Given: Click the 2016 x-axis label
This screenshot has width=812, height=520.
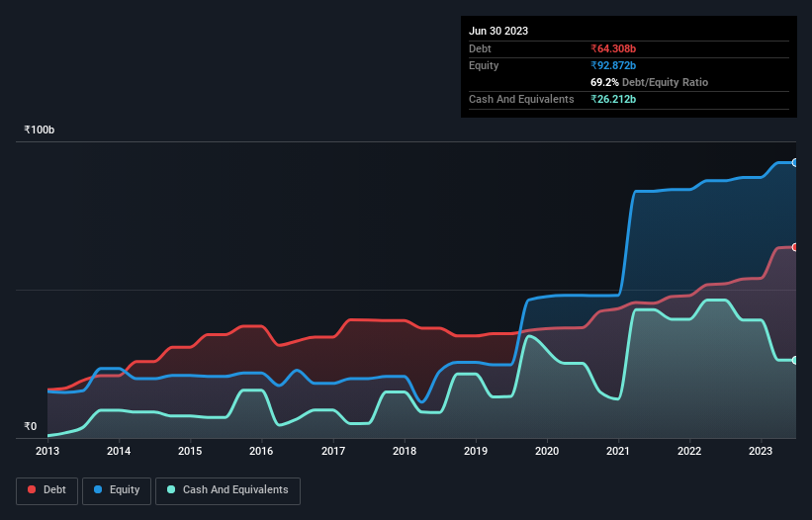Looking at the screenshot, I should 261,451.
